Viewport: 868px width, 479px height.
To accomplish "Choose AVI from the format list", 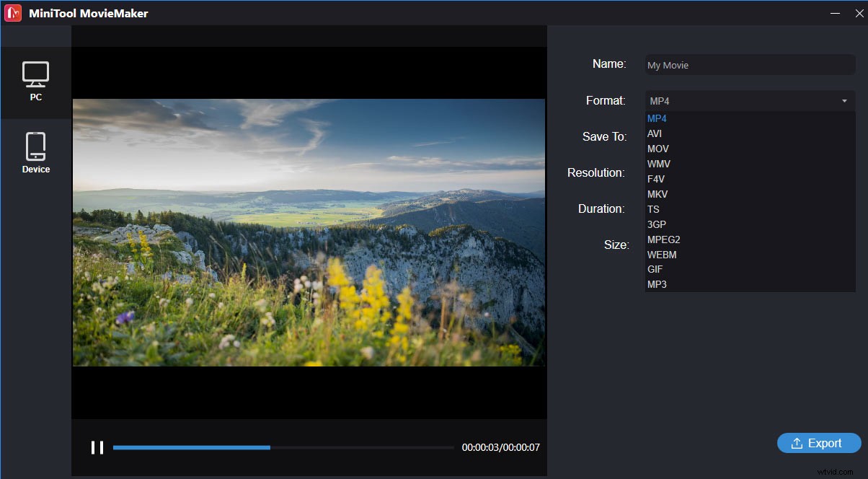I will point(655,133).
